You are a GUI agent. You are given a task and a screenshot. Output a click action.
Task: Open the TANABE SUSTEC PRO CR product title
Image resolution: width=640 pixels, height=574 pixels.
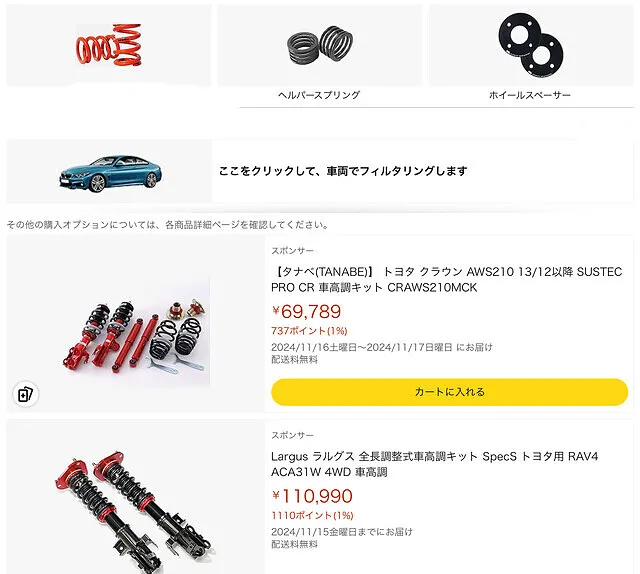pyautogui.click(x=447, y=280)
